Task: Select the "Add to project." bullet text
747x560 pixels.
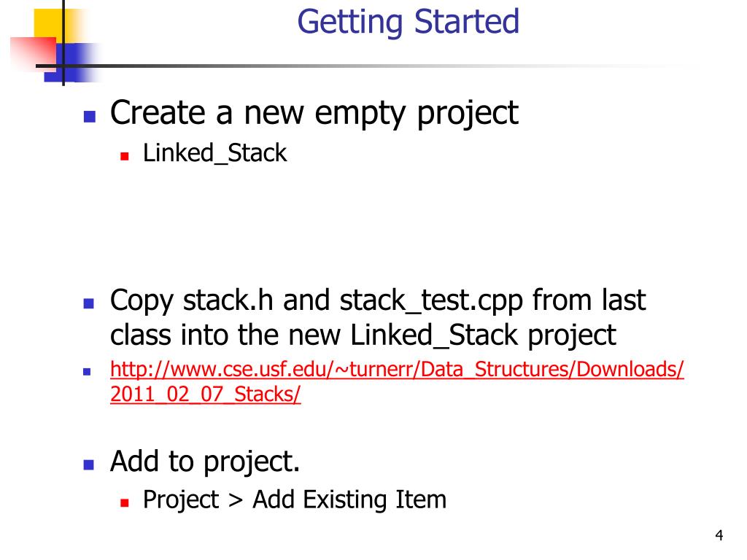Action: pyautogui.click(x=205, y=462)
